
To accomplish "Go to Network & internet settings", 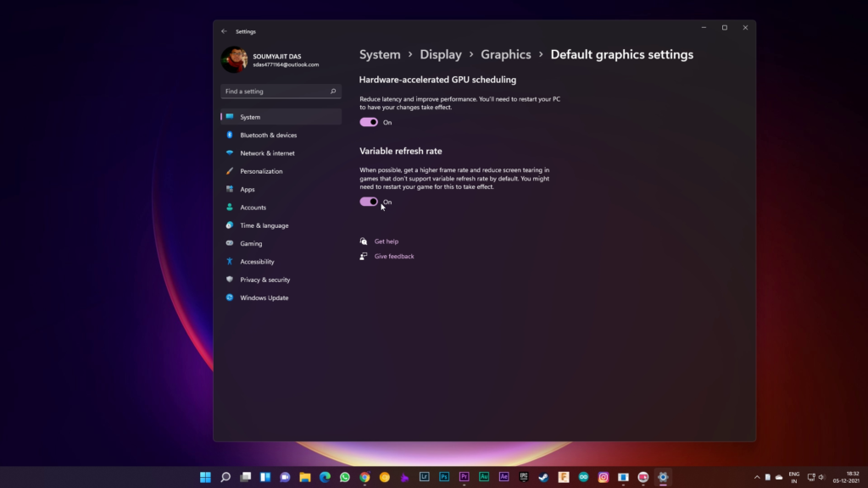I will [281, 153].
